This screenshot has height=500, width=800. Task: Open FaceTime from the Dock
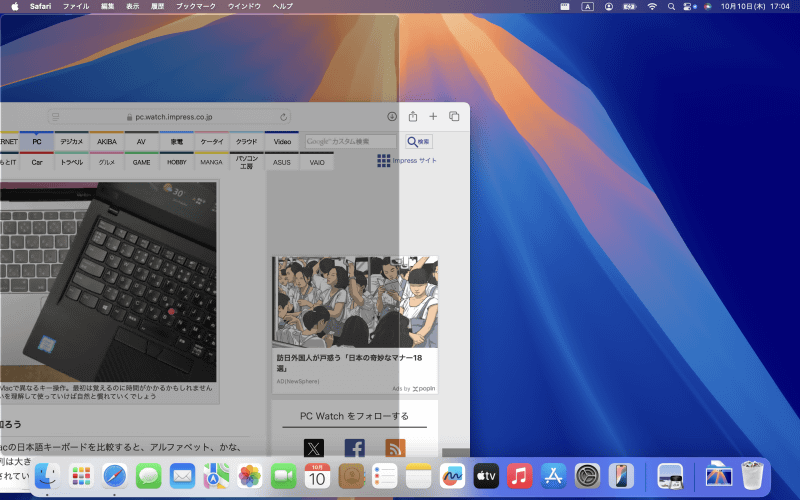click(283, 476)
